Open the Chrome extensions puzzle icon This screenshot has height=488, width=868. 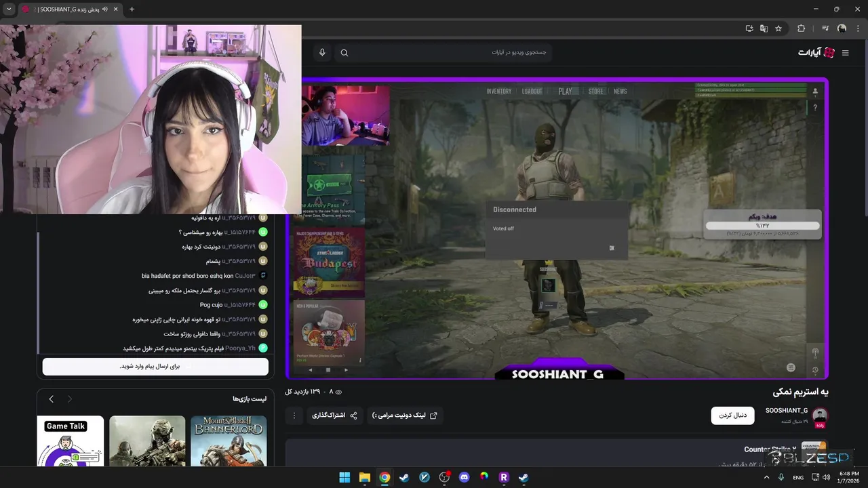(x=802, y=28)
